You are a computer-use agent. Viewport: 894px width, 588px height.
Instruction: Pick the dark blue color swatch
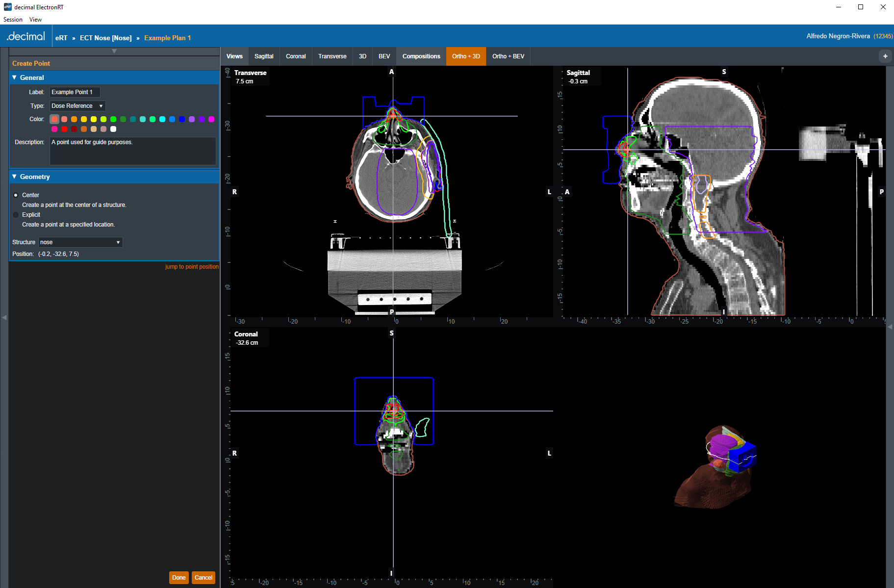tap(182, 119)
